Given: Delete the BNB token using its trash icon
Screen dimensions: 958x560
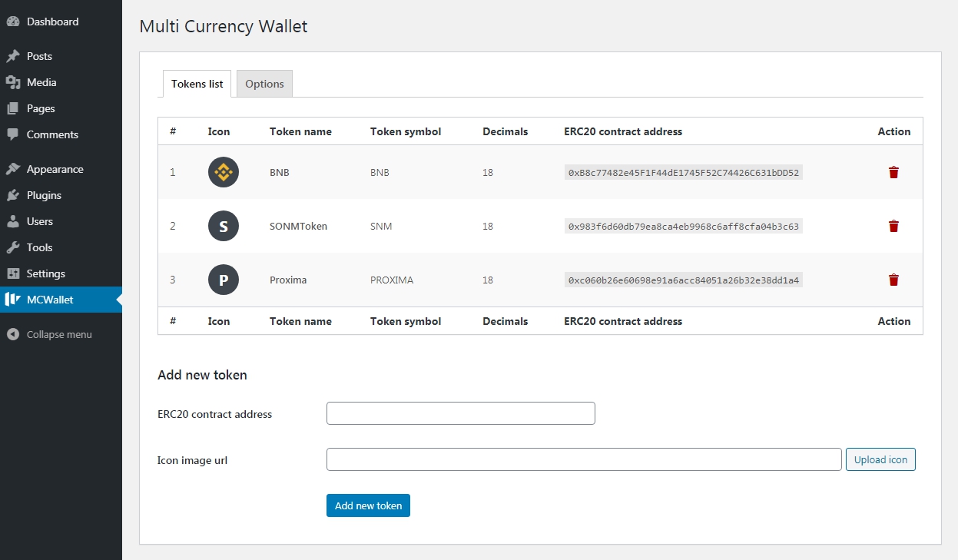Looking at the screenshot, I should 893,172.
